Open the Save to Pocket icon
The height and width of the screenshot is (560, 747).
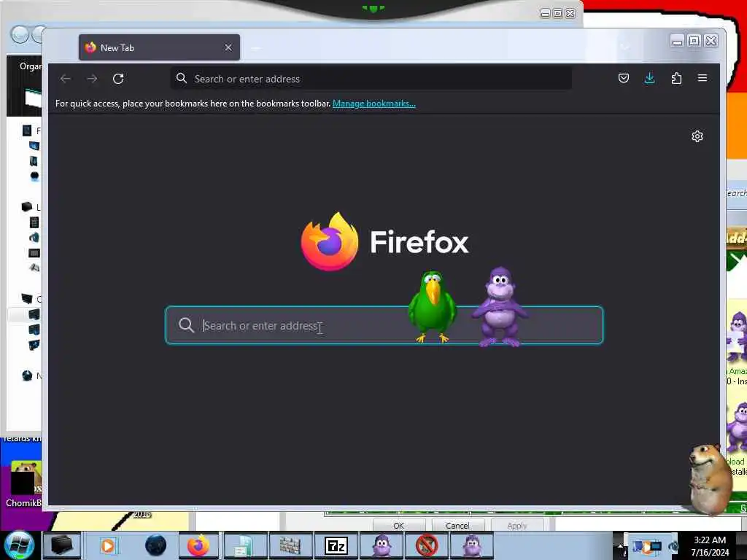pyautogui.click(x=623, y=78)
